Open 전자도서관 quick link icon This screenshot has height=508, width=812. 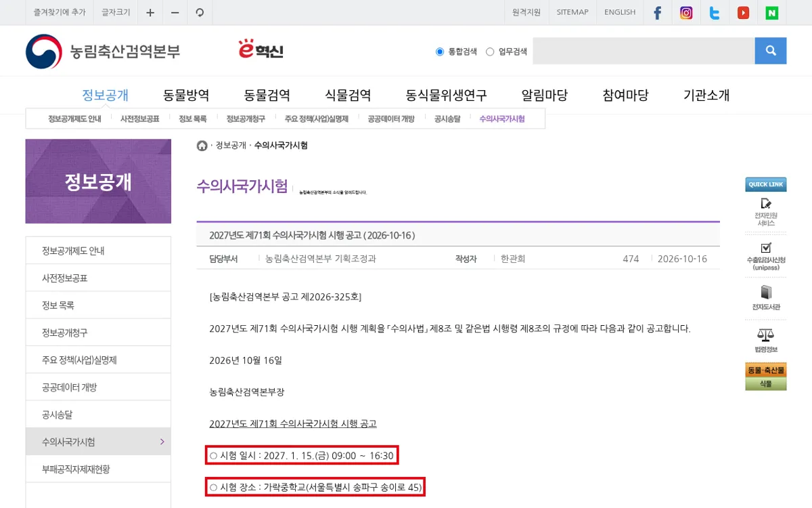click(766, 298)
